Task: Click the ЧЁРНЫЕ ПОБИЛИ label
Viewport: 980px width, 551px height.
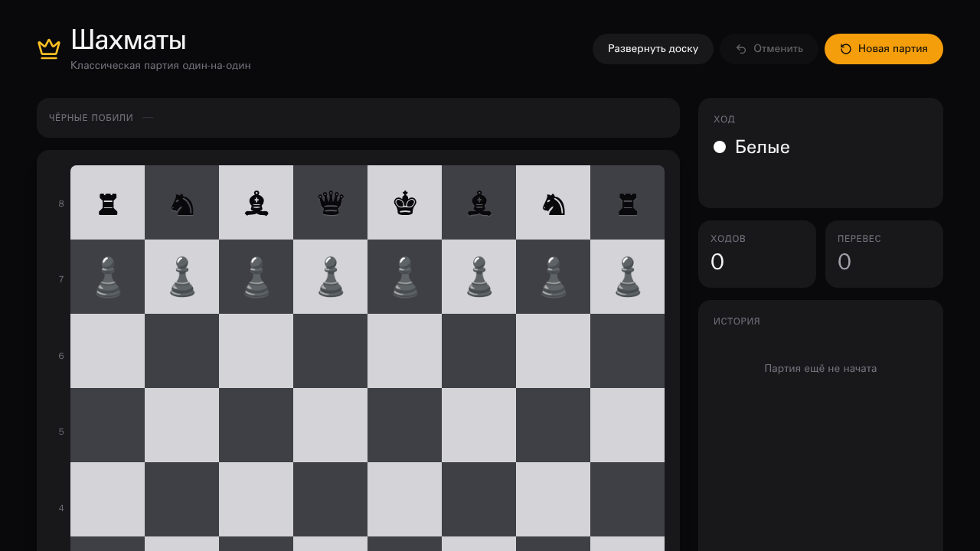Action: coord(91,118)
